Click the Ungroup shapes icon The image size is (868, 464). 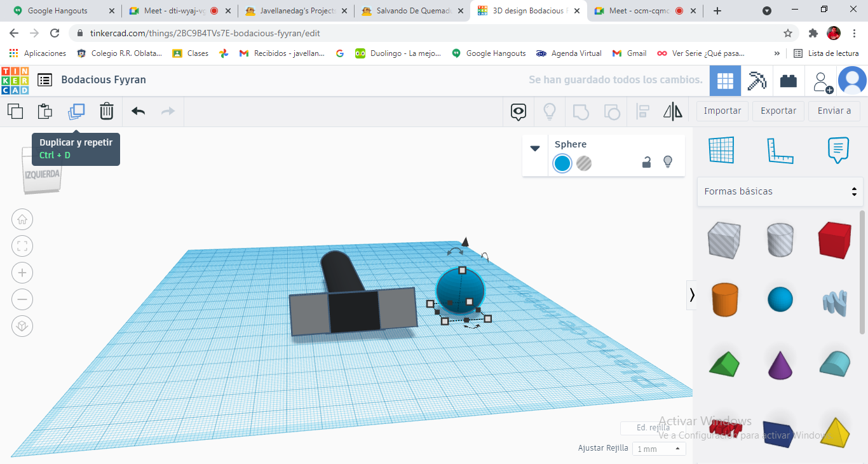(x=611, y=112)
